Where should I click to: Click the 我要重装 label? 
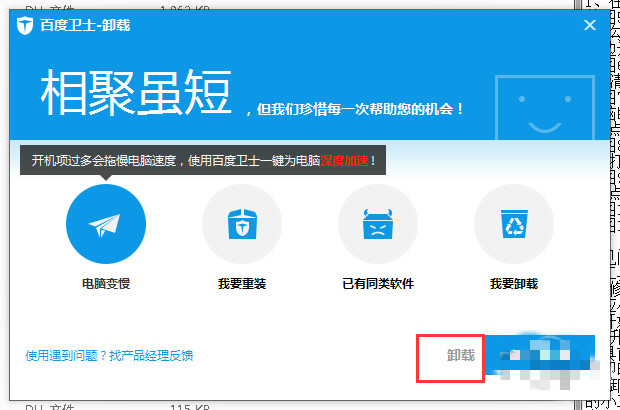tap(242, 283)
